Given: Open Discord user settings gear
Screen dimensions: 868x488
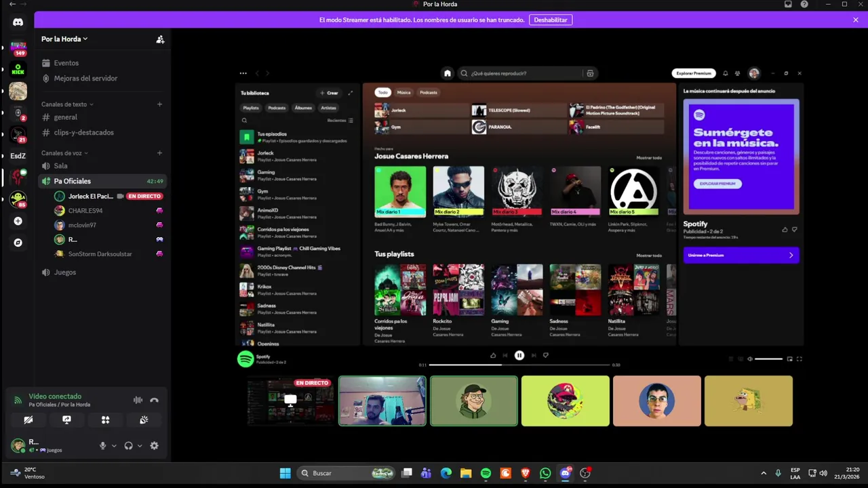Looking at the screenshot, I should pos(154,445).
